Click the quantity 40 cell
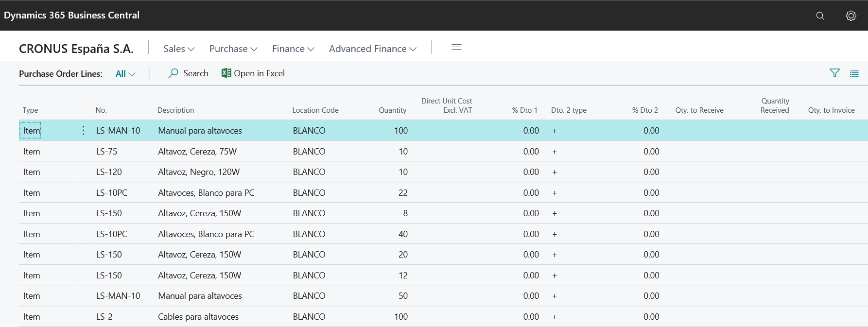 pyautogui.click(x=403, y=234)
